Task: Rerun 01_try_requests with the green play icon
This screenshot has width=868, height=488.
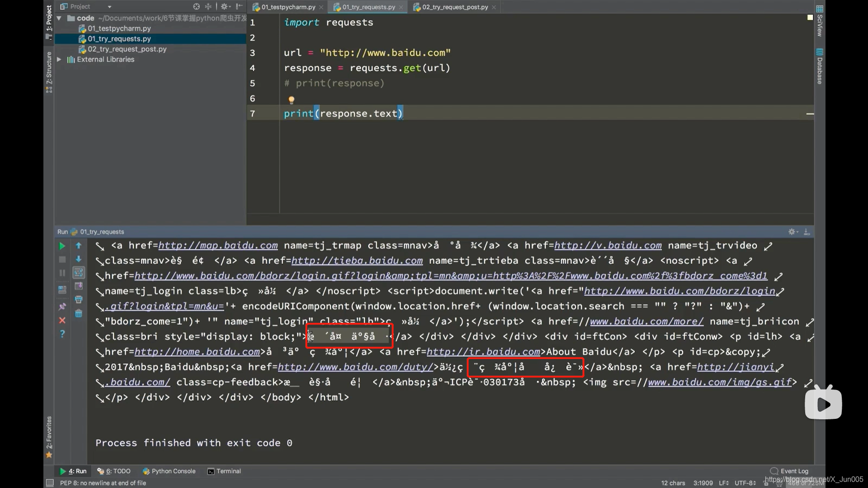Action: [62, 246]
